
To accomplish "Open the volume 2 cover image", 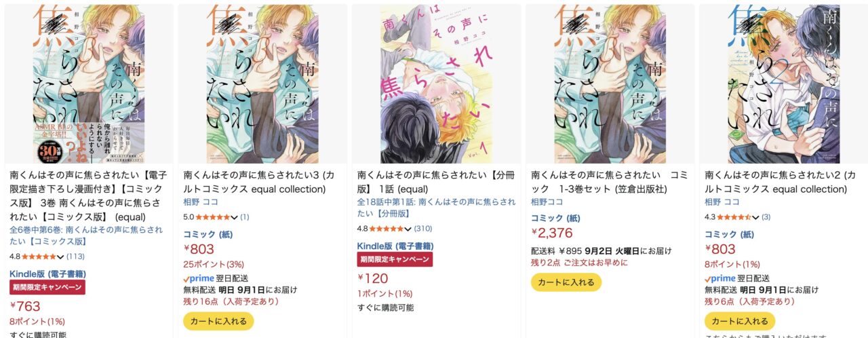I will (x=783, y=84).
